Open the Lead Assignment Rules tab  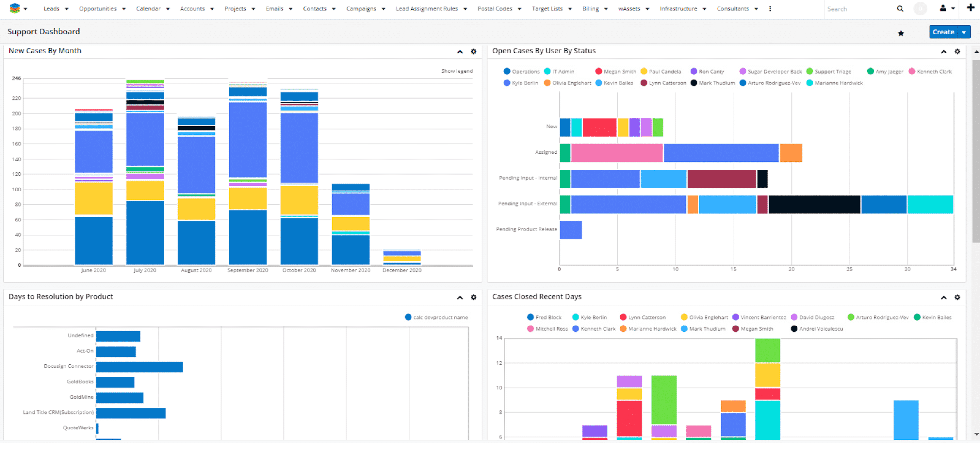pyautogui.click(x=427, y=9)
